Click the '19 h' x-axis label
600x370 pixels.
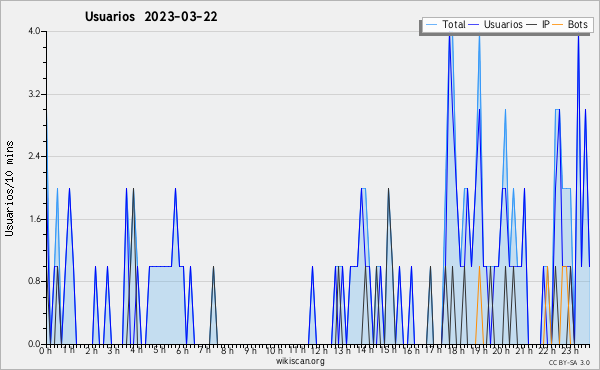479,351
